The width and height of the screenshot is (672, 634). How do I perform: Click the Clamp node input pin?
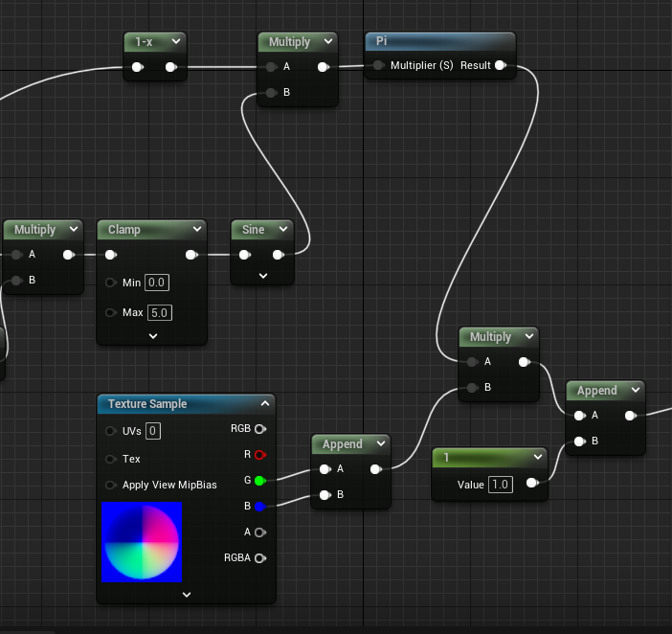111,255
